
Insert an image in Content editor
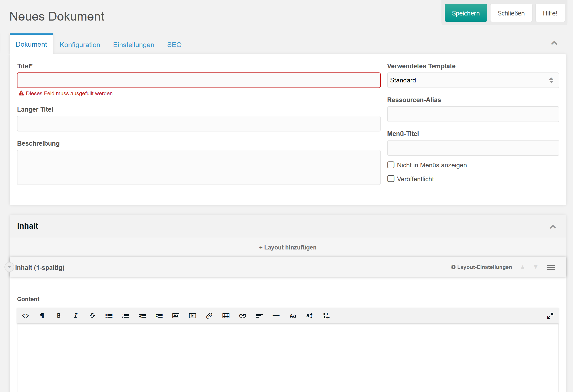tap(176, 316)
